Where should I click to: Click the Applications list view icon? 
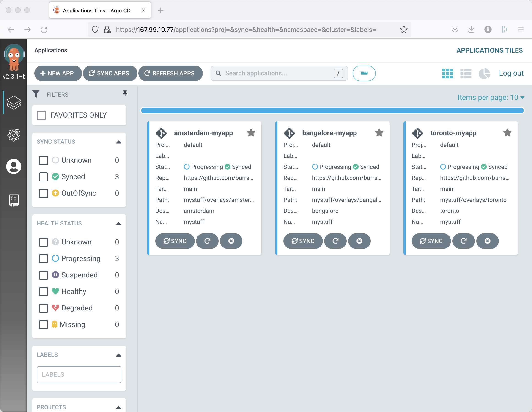(466, 73)
